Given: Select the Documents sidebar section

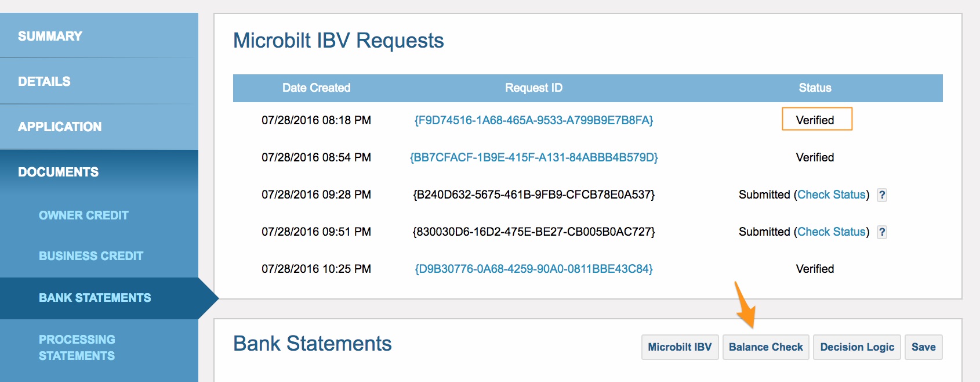Looking at the screenshot, I should pos(99,172).
